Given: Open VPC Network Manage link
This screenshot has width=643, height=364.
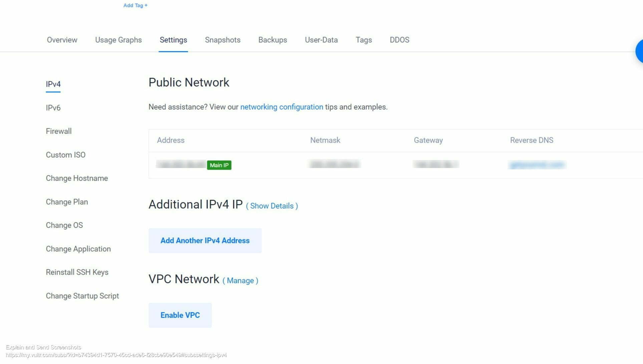Looking at the screenshot, I should 241,280.
